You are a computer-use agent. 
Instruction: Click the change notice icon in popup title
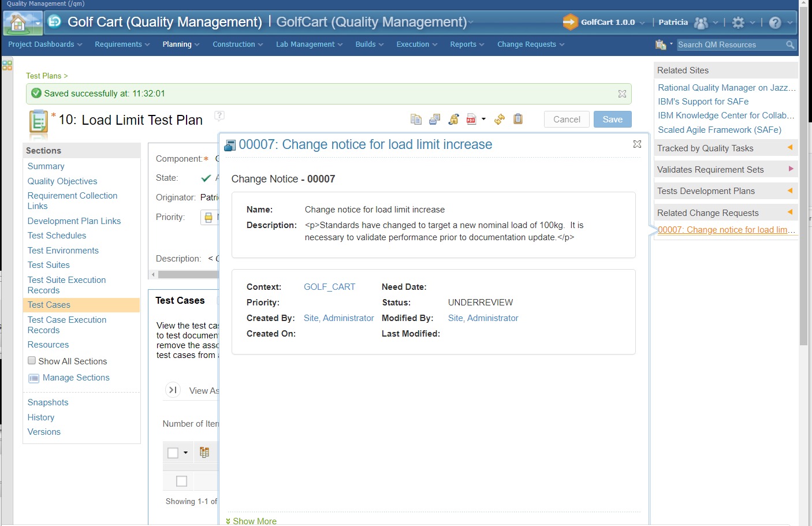click(230, 145)
